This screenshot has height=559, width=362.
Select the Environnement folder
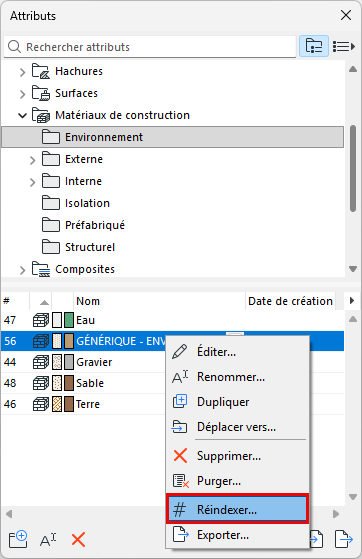[x=173, y=137]
